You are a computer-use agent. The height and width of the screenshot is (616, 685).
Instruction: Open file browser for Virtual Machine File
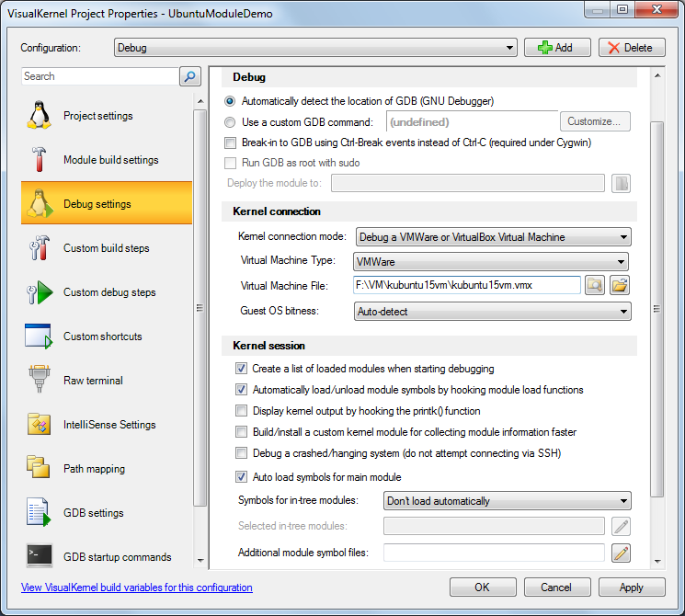(x=620, y=285)
